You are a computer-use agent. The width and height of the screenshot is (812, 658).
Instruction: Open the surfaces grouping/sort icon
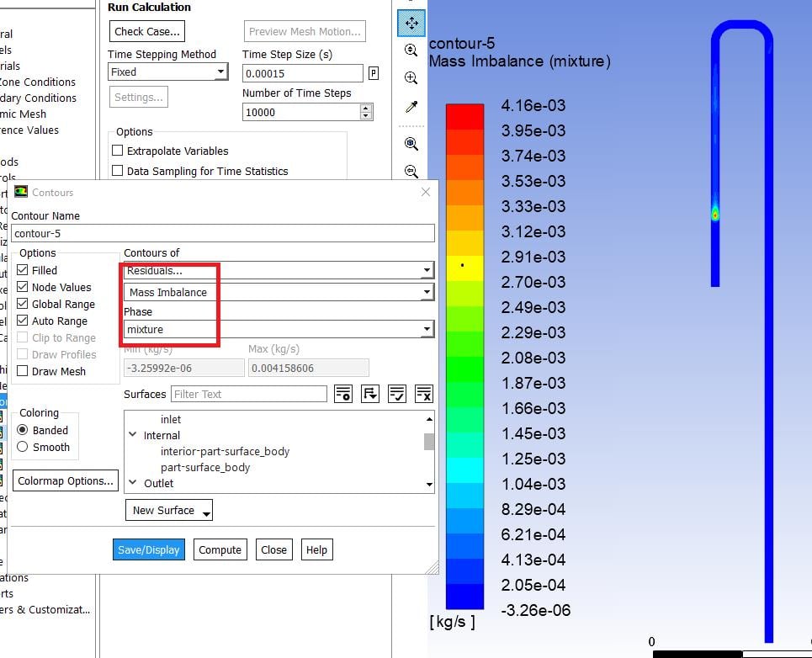(370, 394)
